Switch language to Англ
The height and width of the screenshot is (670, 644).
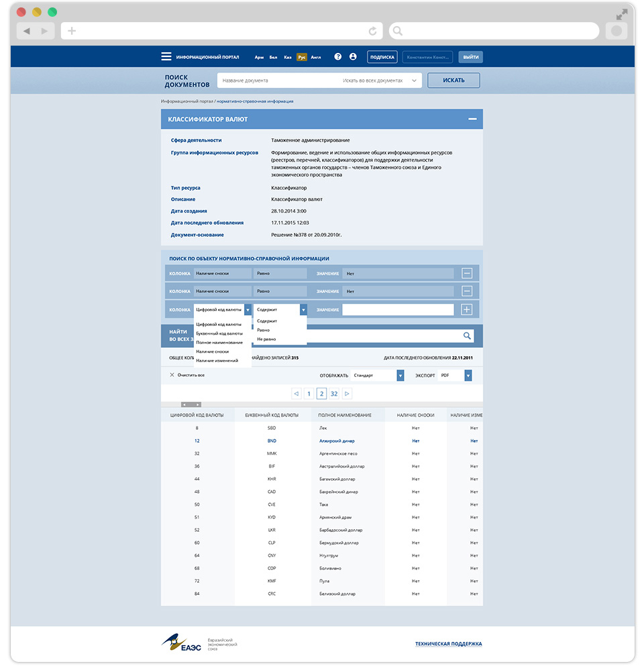[x=316, y=57]
